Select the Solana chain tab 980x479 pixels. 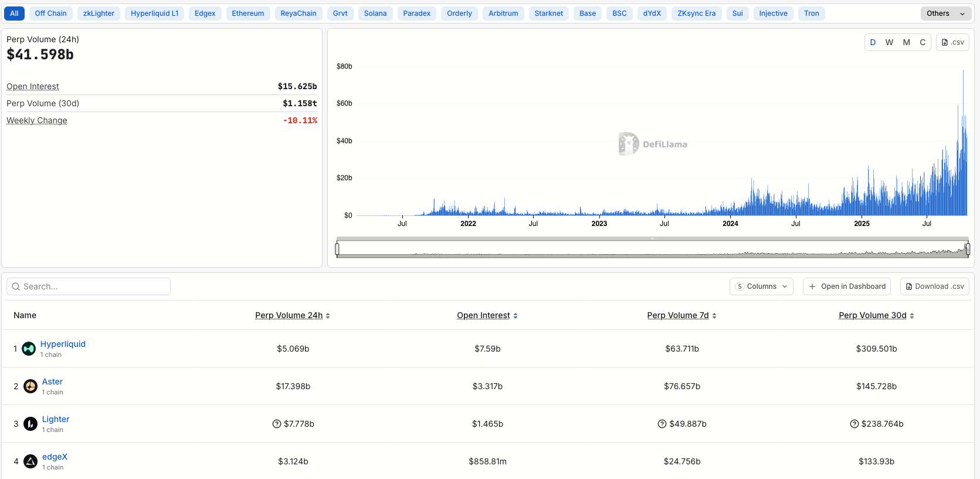[375, 14]
